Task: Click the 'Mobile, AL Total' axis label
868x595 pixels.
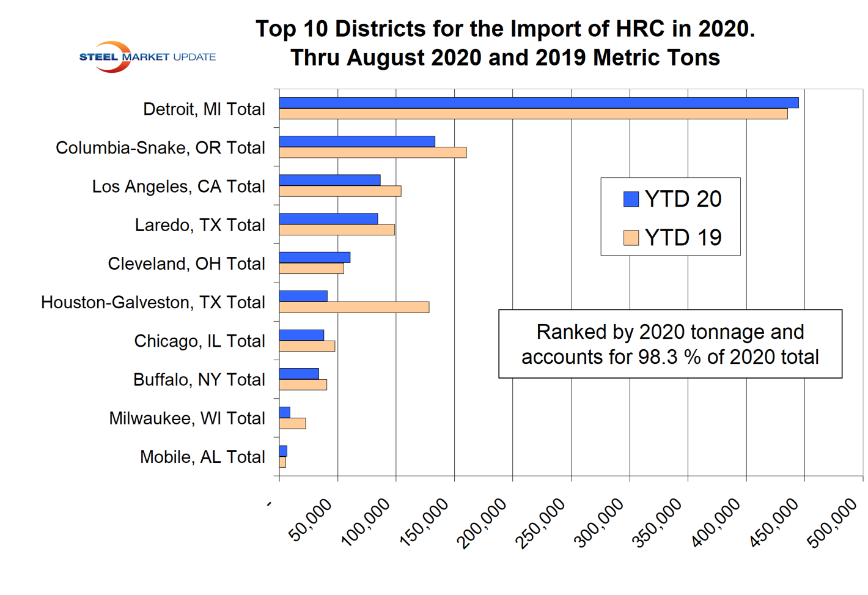Action: coord(202,457)
